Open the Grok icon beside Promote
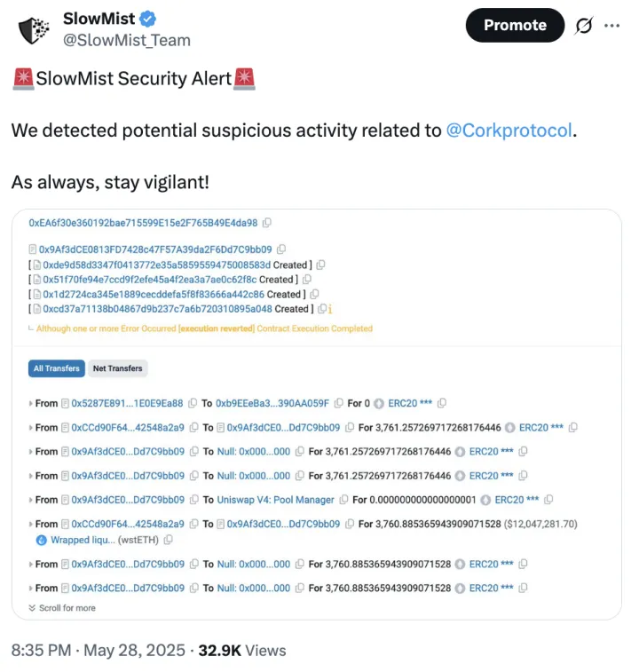 coord(583,26)
